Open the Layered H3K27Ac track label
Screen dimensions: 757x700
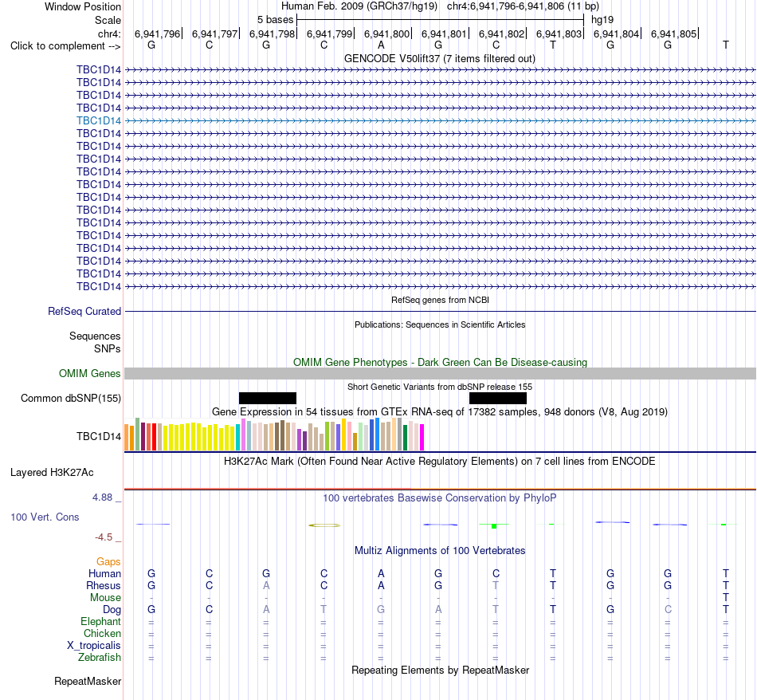[x=52, y=473]
